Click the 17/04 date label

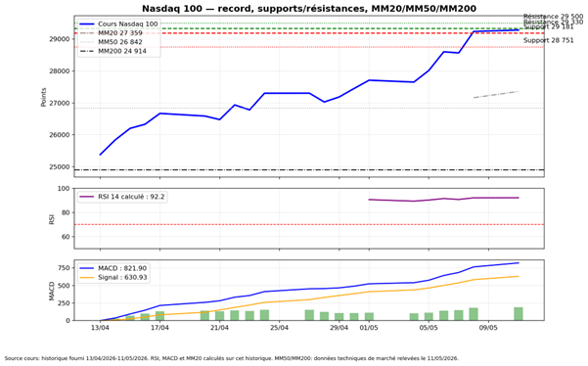click(x=159, y=328)
